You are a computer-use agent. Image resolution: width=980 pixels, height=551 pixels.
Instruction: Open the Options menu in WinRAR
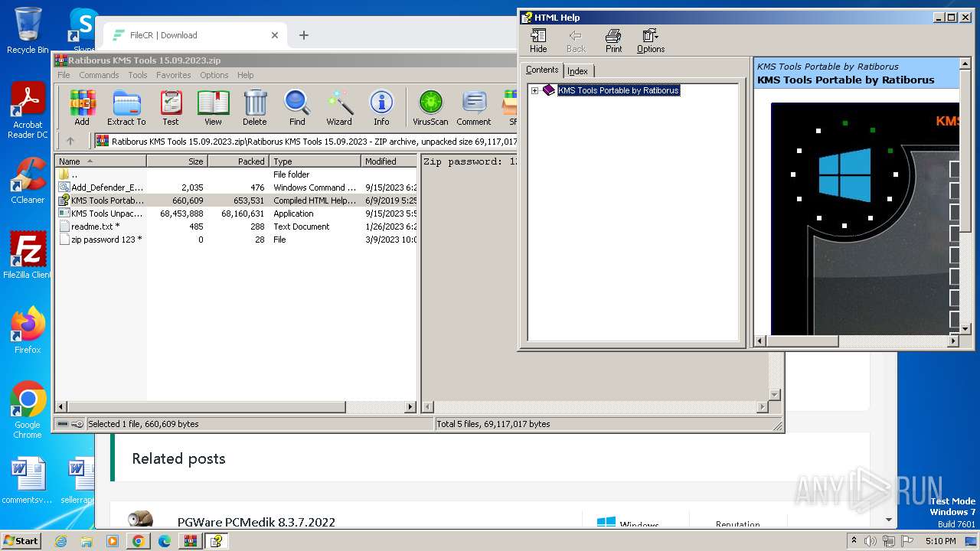pyautogui.click(x=214, y=75)
